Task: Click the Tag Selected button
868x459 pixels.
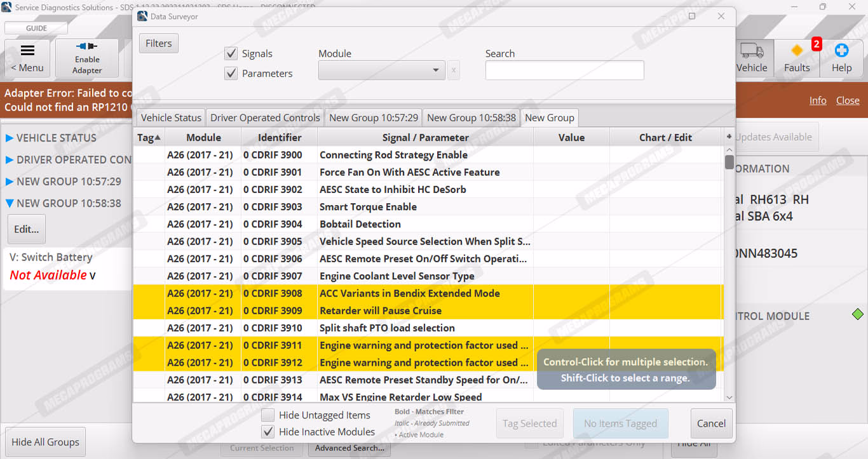Action: pos(530,423)
